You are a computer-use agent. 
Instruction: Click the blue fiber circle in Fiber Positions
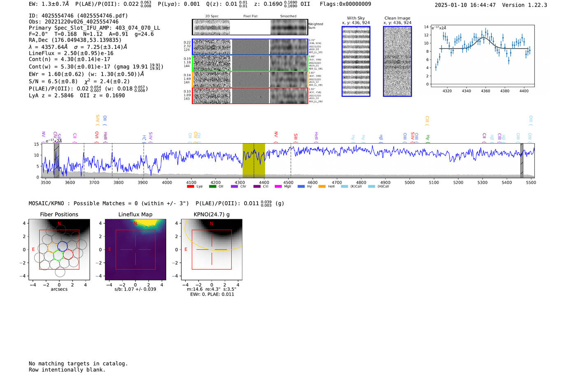(63, 246)
